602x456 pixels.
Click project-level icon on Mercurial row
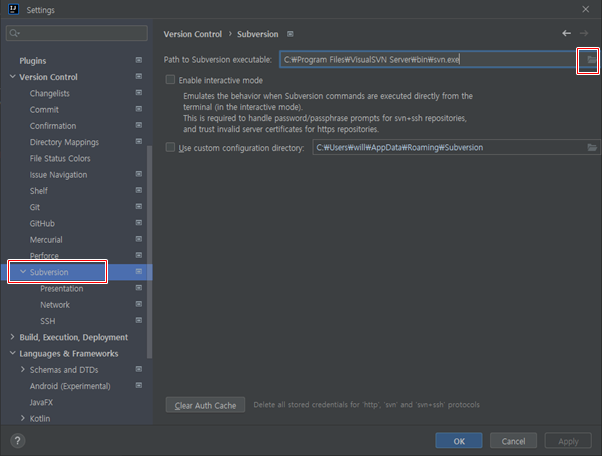[x=139, y=239]
